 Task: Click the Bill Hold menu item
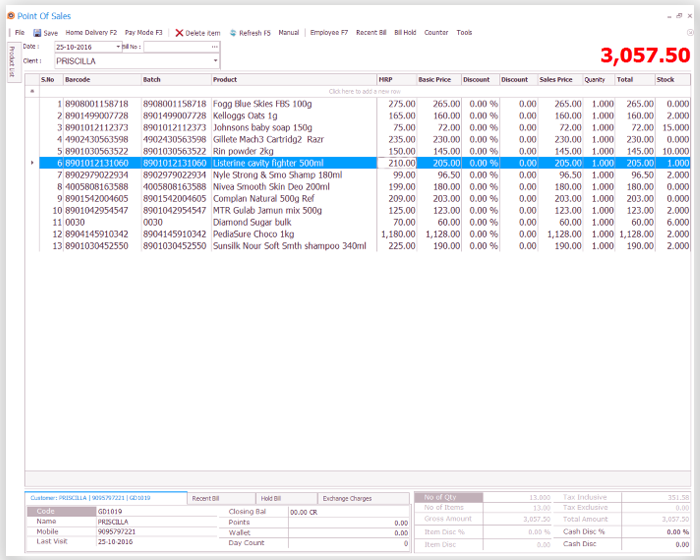(x=405, y=33)
